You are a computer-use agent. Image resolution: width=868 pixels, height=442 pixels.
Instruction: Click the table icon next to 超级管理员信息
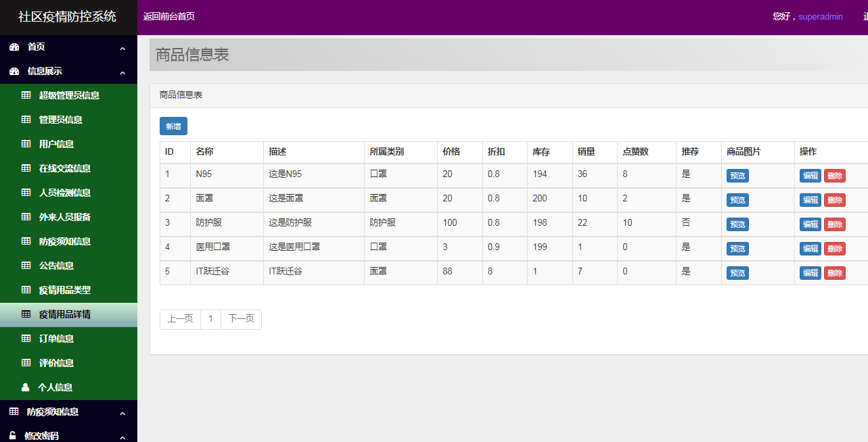(x=26, y=95)
